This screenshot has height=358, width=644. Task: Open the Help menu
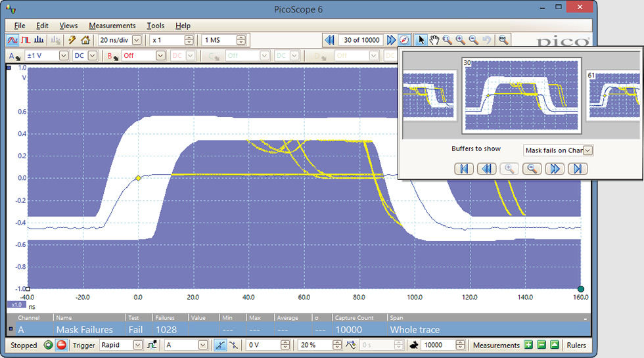(183, 26)
